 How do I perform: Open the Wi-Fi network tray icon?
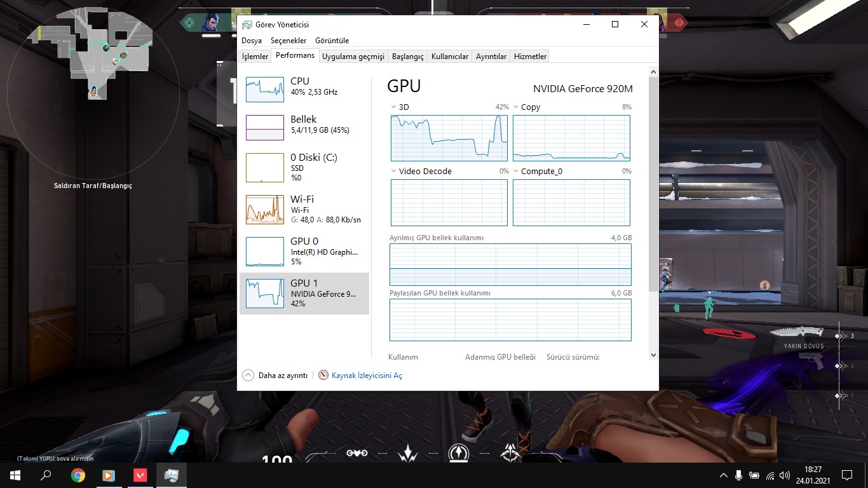pyautogui.click(x=770, y=475)
